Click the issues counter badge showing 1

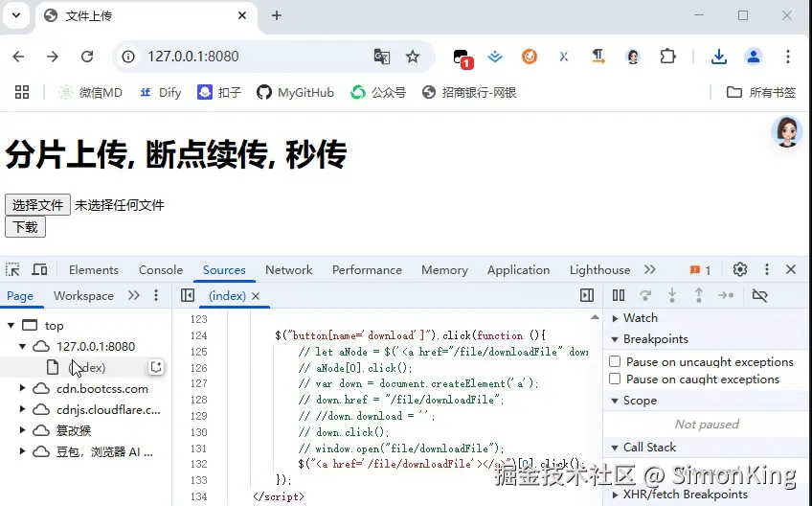pos(700,270)
